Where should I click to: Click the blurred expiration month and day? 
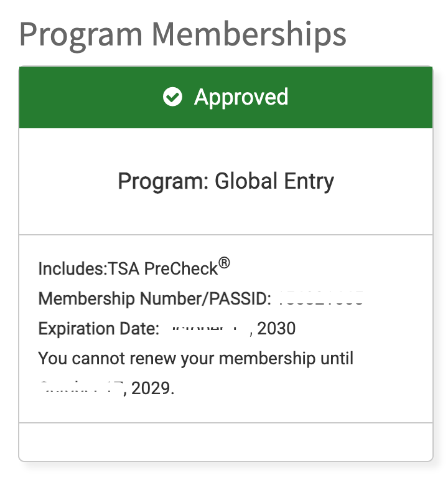(208, 328)
